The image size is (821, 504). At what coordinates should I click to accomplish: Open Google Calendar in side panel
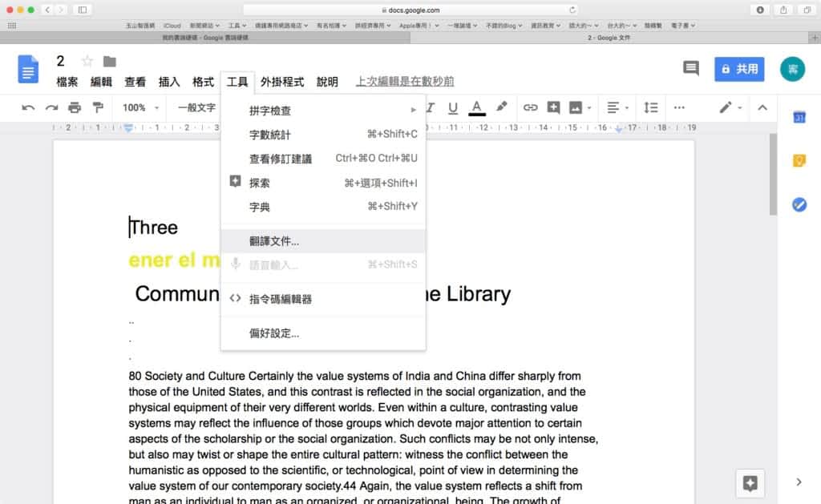[799, 118]
